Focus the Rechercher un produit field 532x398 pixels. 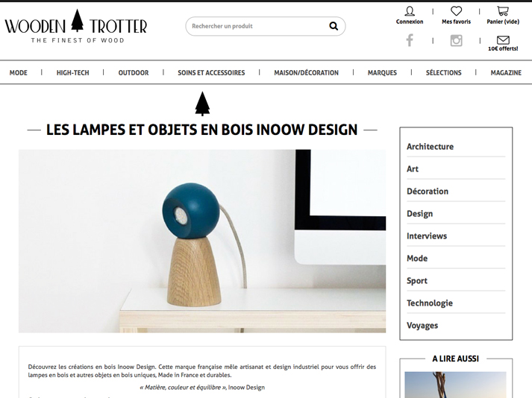pos(258,26)
